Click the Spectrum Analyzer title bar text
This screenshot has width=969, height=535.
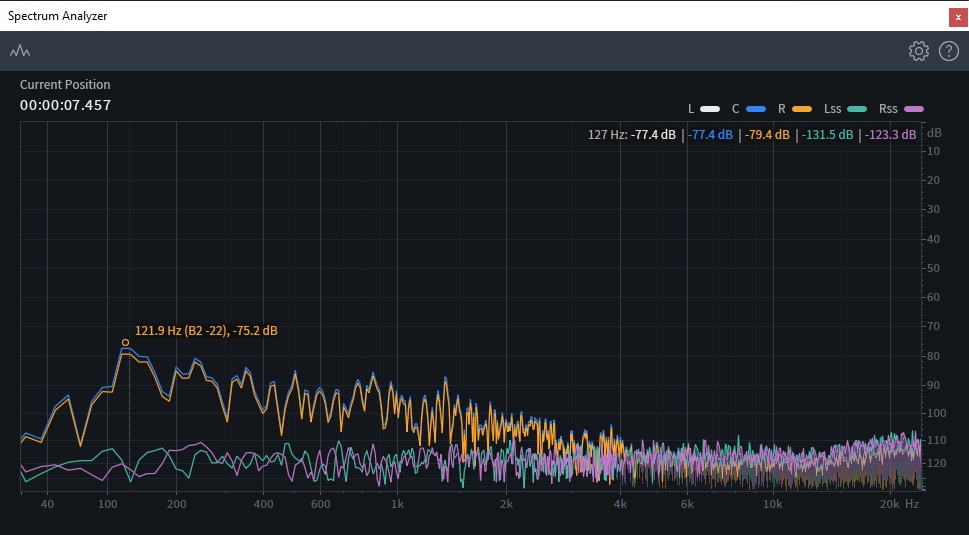tap(58, 16)
